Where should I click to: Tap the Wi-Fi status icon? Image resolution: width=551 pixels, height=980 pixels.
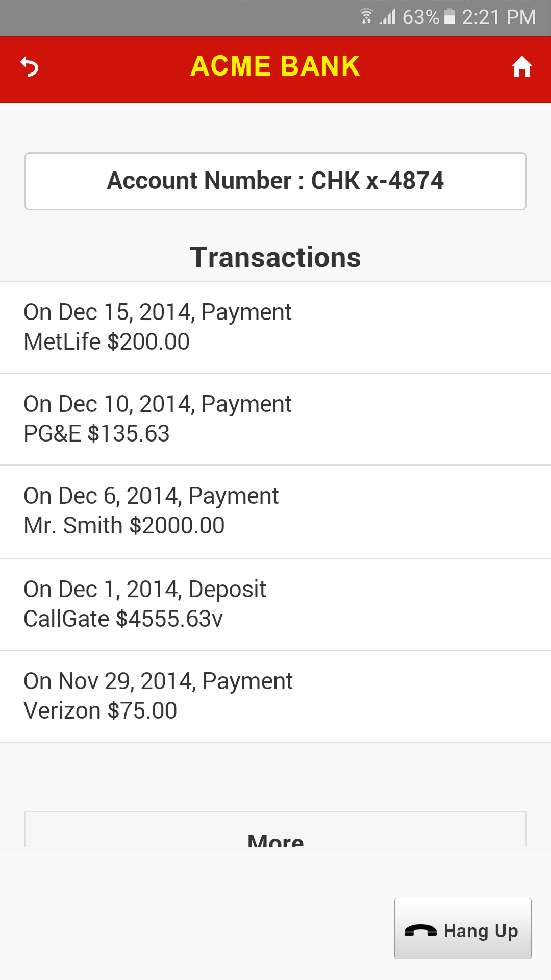point(366,17)
